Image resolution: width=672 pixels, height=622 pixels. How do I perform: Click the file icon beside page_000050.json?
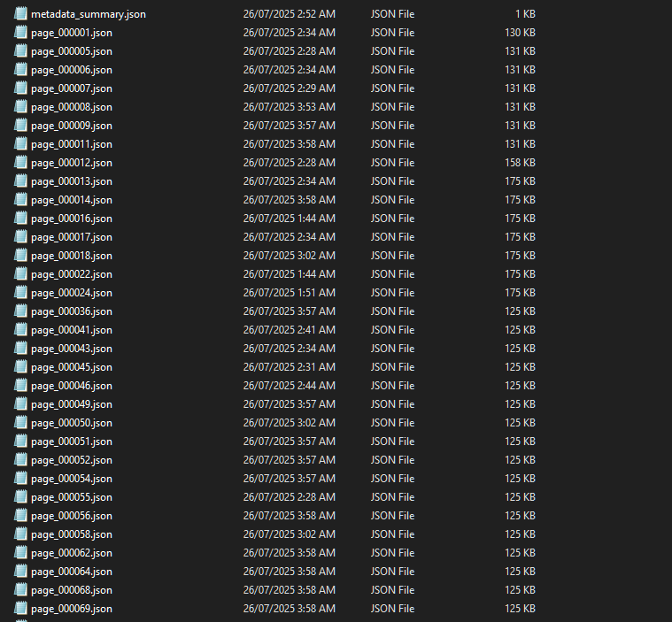coord(20,422)
